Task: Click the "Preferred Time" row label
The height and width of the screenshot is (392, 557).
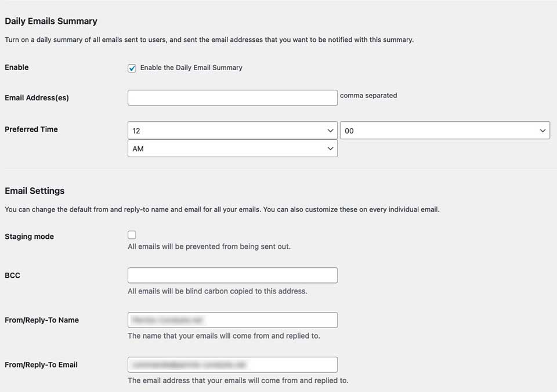Action: pyautogui.click(x=31, y=129)
